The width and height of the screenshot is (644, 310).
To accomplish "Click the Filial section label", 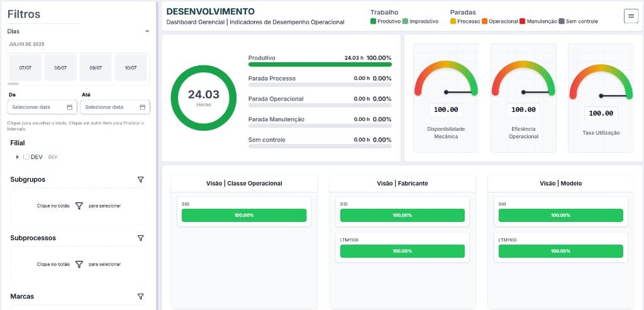I will click(x=17, y=143).
